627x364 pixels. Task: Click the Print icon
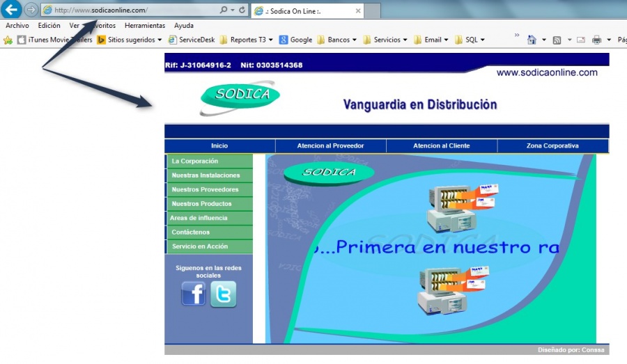pos(596,40)
